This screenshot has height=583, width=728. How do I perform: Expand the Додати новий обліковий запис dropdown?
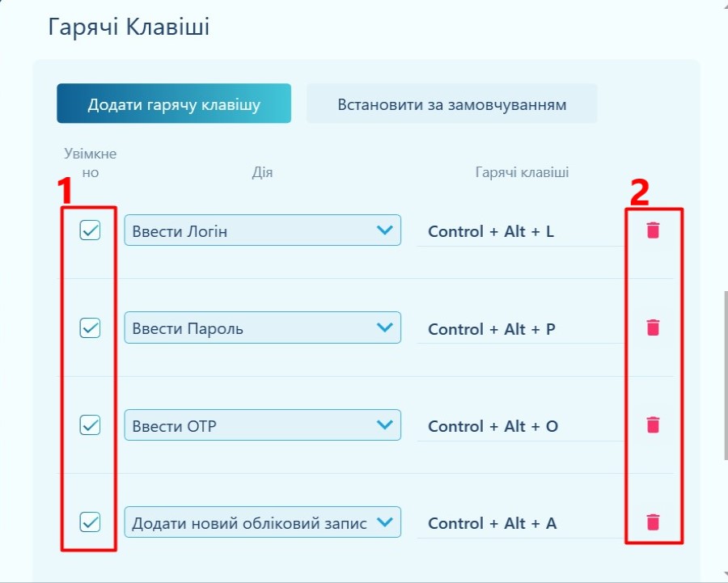[x=262, y=523]
